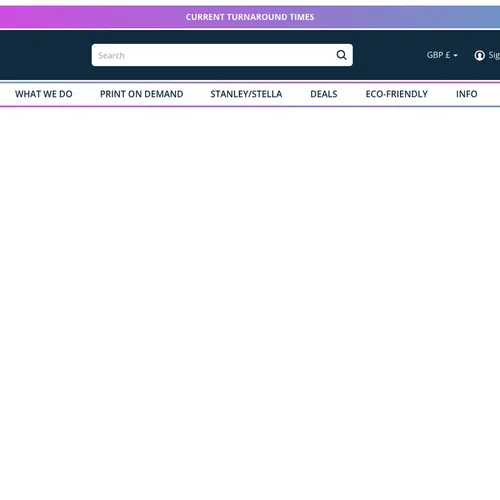Open the Info menu item
This screenshot has height=500, width=500.
[467, 94]
